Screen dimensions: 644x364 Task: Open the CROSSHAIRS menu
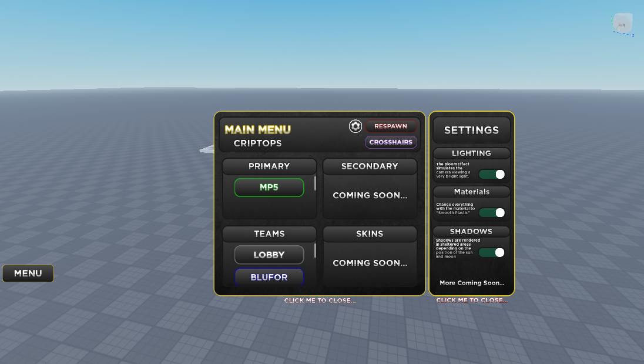[391, 142]
